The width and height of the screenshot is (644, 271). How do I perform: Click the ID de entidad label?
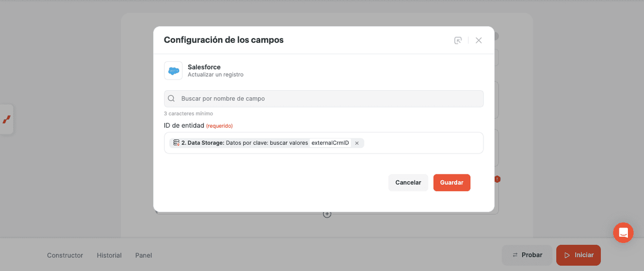coord(184,126)
